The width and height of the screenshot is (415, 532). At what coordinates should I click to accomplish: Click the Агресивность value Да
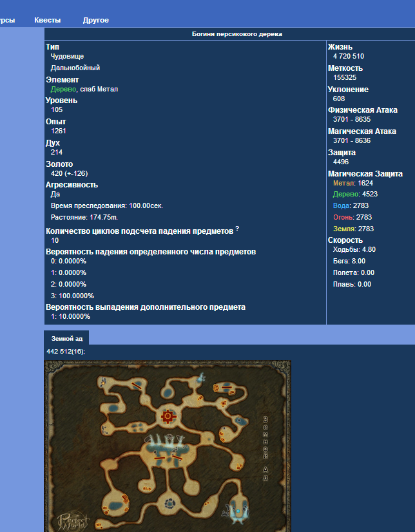55,195
